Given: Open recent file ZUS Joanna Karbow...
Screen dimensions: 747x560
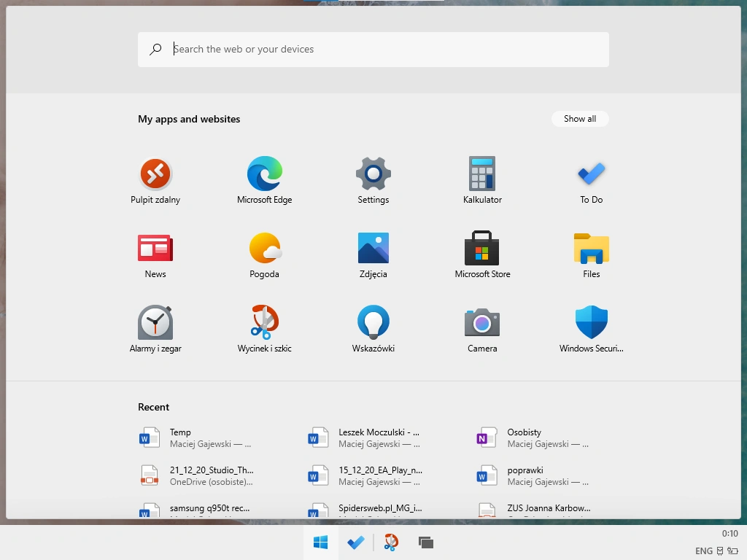Looking at the screenshot, I should [535, 510].
